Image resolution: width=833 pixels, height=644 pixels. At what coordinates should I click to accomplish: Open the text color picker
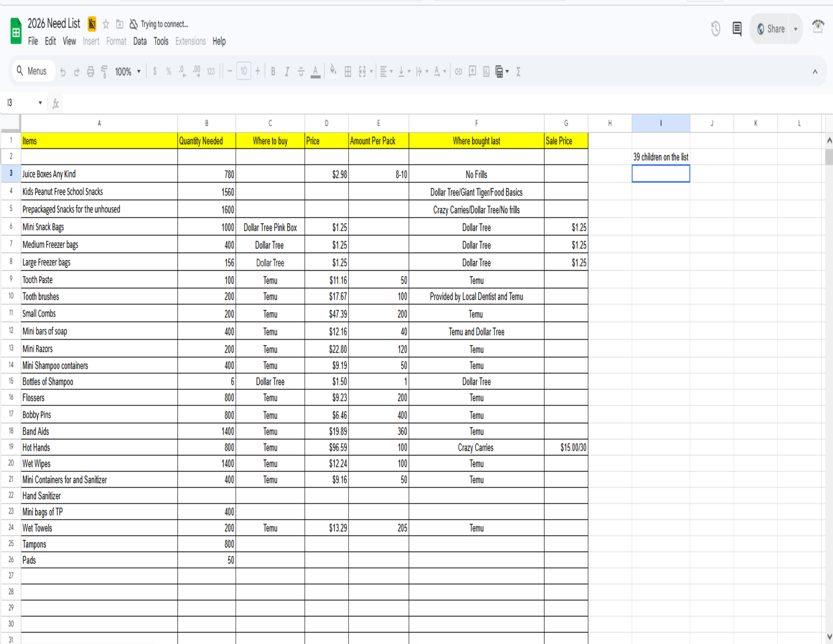(316, 71)
